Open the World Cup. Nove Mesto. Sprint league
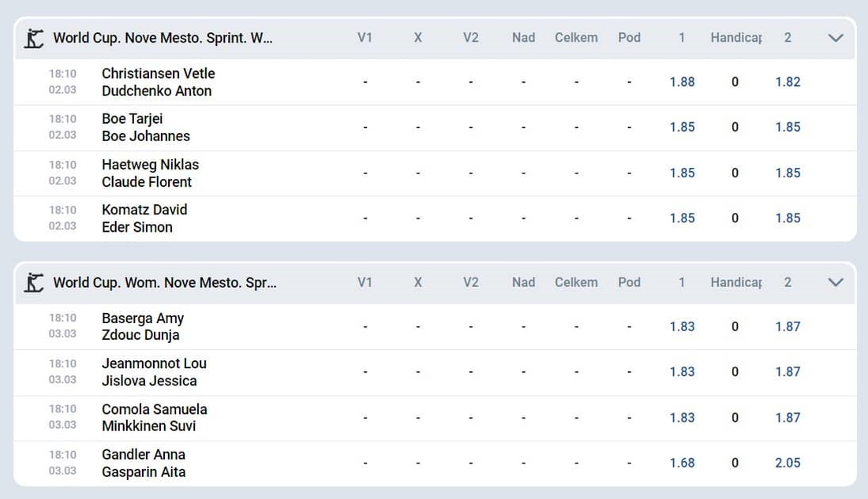This screenshot has width=868, height=499. pyautogui.click(x=163, y=38)
